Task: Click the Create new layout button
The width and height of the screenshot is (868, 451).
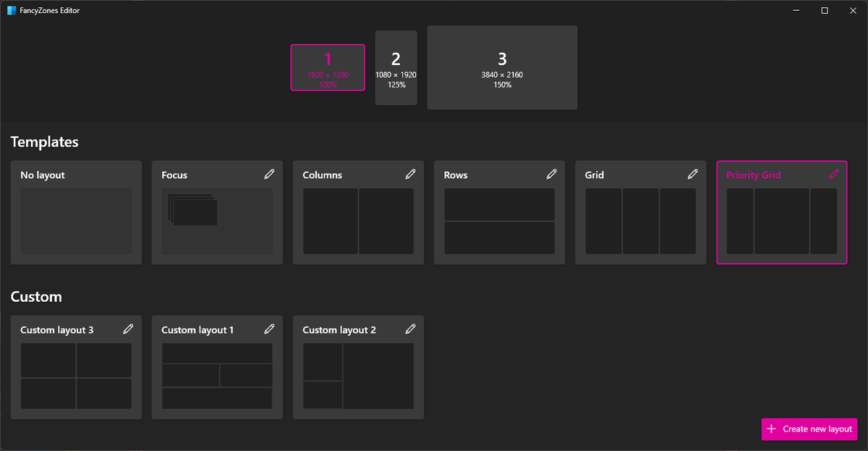Action: coord(809,429)
